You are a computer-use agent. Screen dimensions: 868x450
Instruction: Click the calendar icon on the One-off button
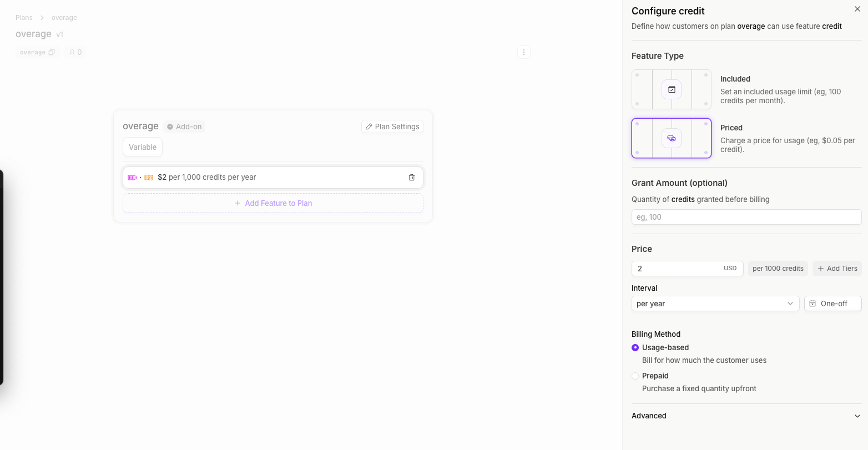(812, 304)
